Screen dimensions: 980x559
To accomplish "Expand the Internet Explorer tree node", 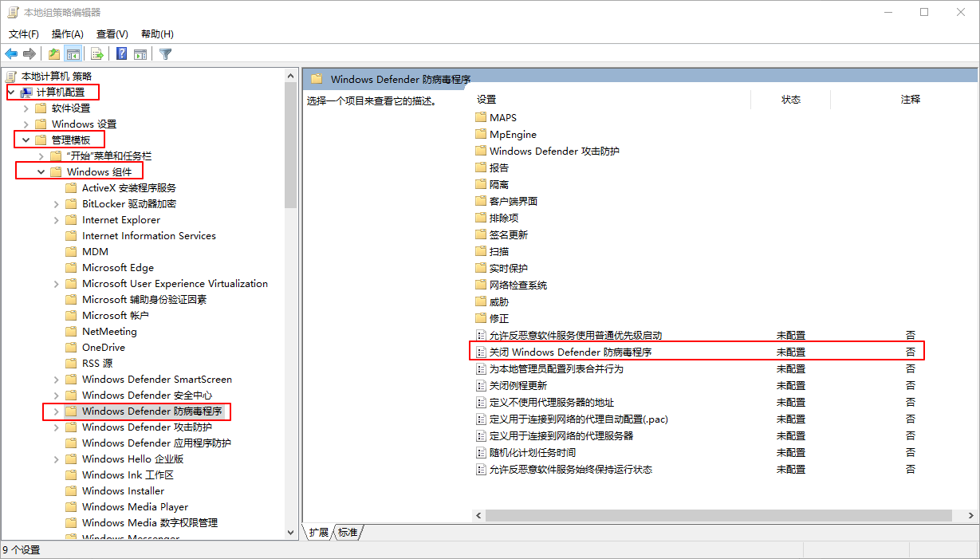I will click(x=57, y=219).
